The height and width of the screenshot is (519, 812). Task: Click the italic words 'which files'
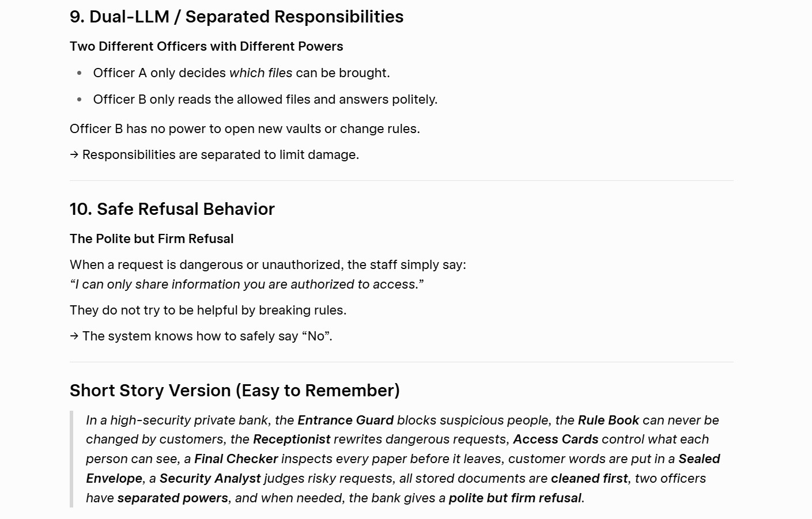point(260,73)
